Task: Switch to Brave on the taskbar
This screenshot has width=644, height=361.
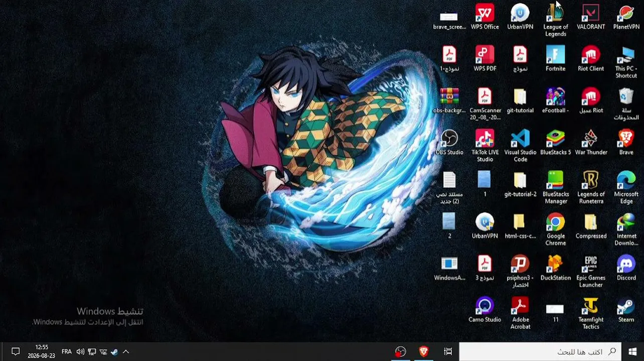Action: click(x=424, y=351)
